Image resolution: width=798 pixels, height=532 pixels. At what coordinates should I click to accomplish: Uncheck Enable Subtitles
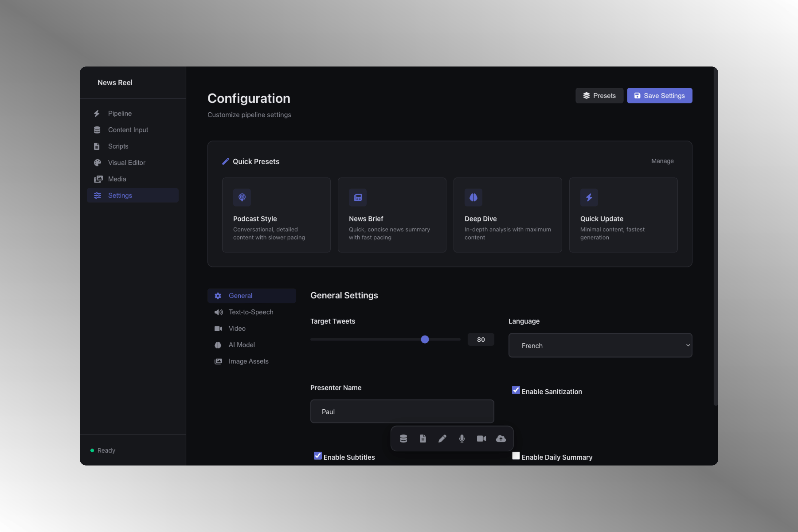(317, 456)
